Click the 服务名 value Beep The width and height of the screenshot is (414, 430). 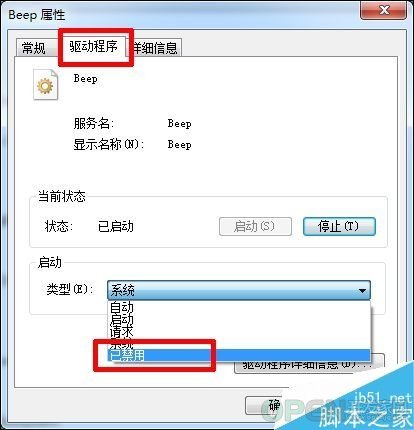[179, 124]
